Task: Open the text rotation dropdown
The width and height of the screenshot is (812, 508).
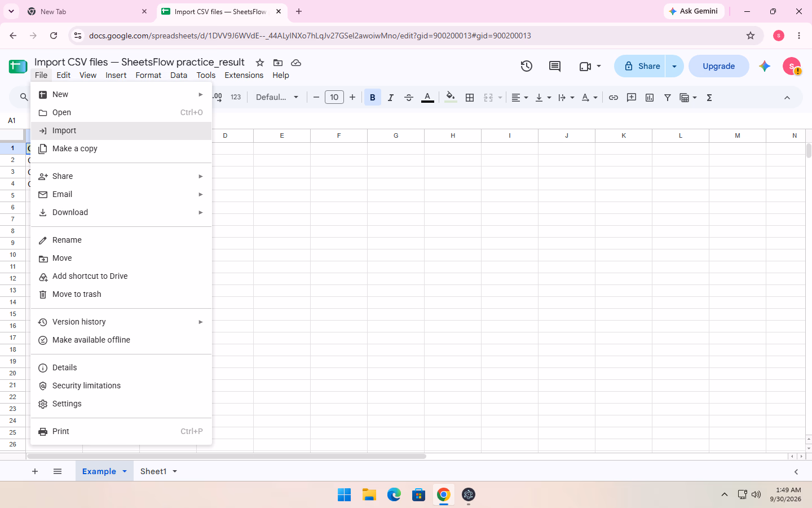Action: click(590, 98)
